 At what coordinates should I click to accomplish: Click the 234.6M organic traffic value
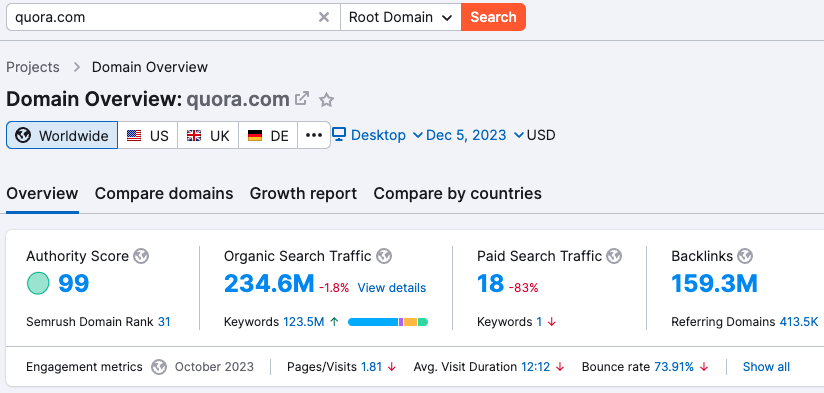point(269,284)
